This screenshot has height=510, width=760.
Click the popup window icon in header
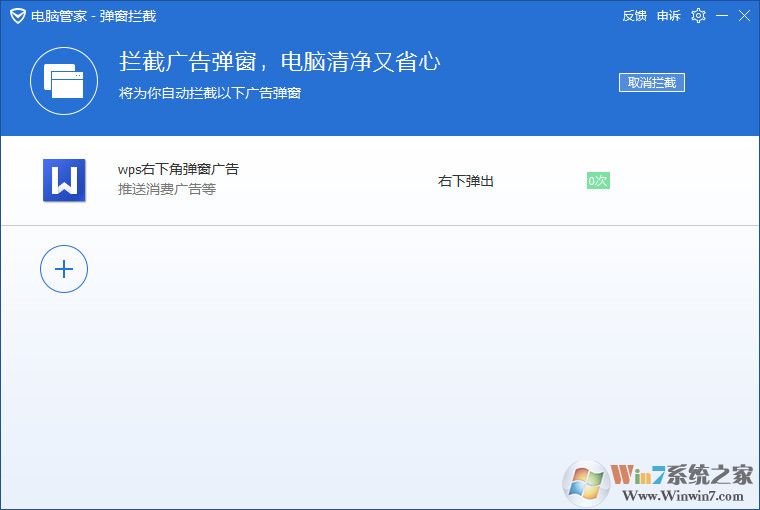[64, 81]
